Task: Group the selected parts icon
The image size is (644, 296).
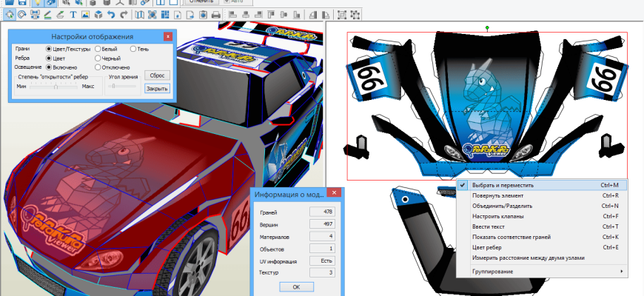Action: (x=341, y=15)
